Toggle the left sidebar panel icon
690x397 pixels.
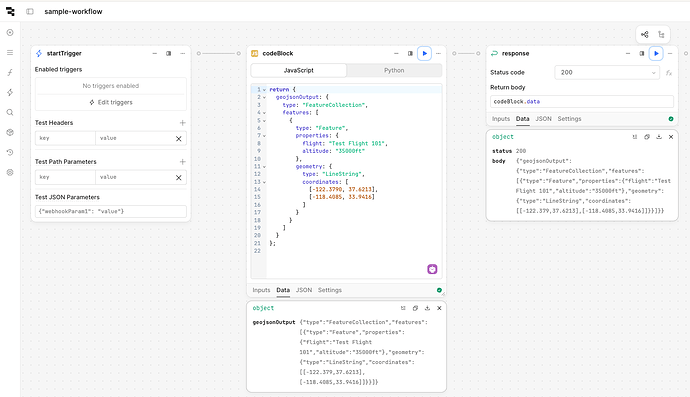[x=30, y=11]
